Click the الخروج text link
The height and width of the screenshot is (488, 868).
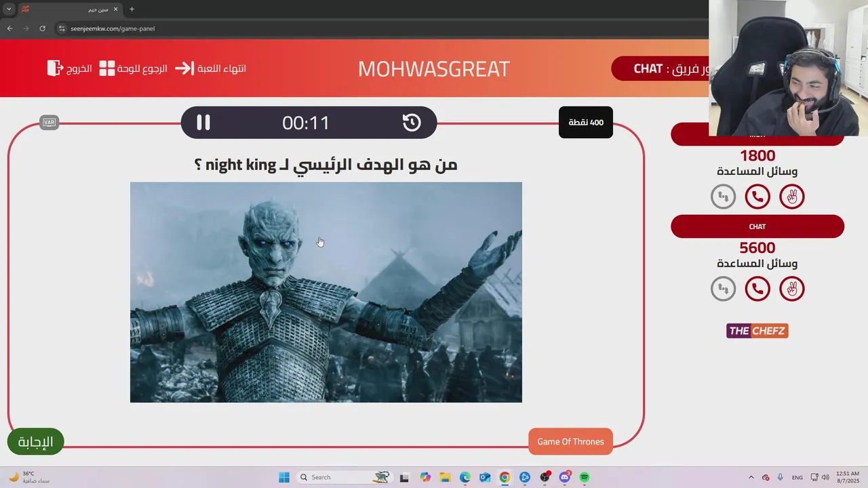(79, 68)
